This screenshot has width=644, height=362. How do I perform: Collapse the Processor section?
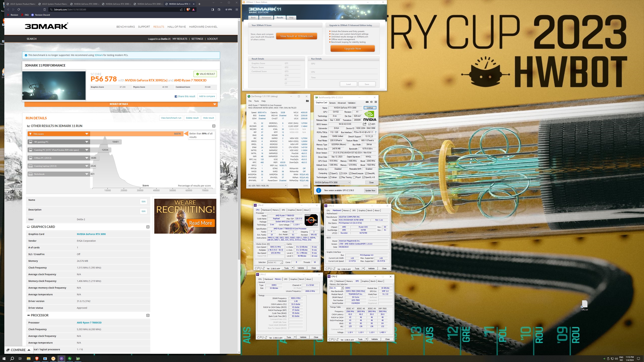[148, 315]
